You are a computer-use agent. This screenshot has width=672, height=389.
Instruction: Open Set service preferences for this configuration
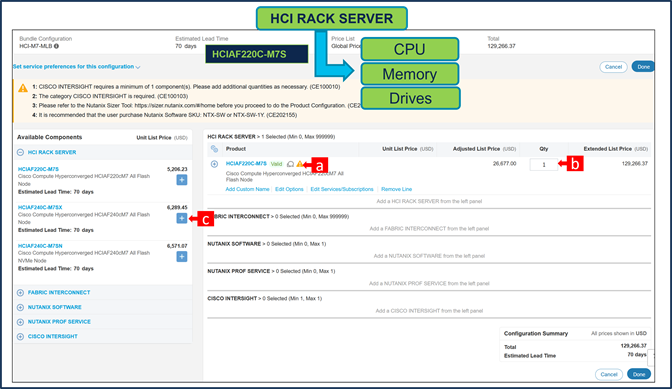76,67
